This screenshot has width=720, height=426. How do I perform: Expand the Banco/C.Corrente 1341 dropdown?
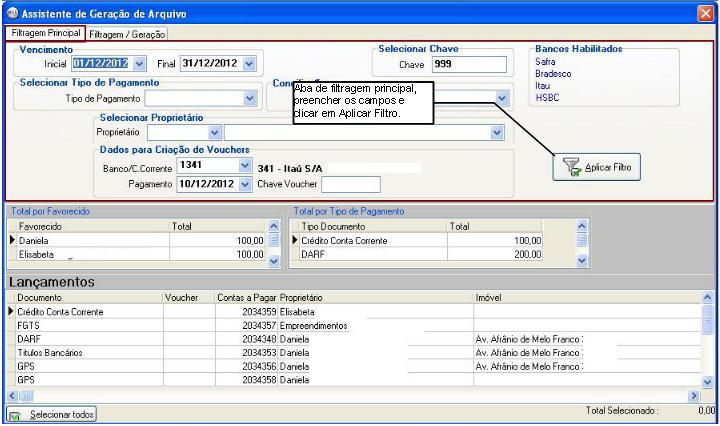[245, 166]
